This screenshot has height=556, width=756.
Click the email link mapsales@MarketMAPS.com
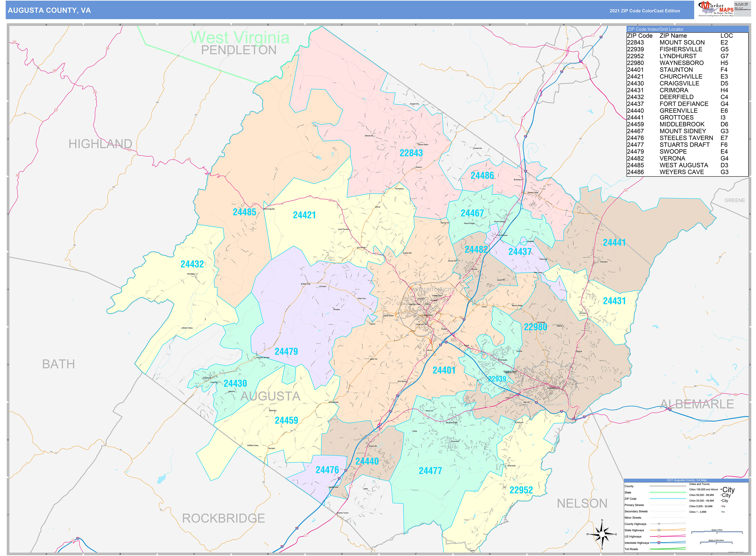click(x=743, y=10)
